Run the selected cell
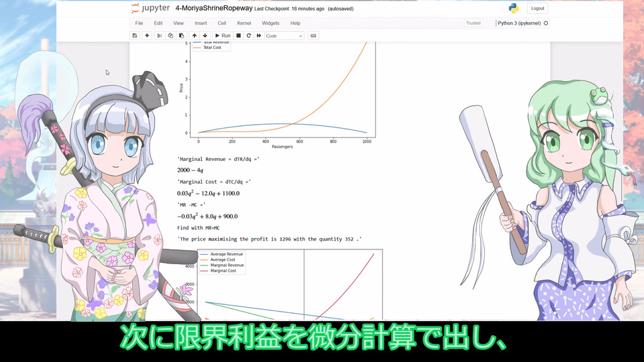Viewport: 644px width, 362px height. (x=223, y=36)
